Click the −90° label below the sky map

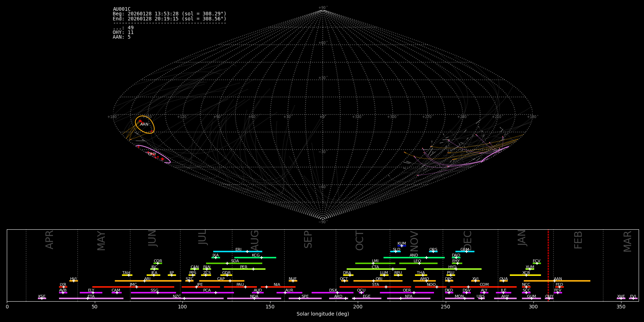(x=322, y=222)
